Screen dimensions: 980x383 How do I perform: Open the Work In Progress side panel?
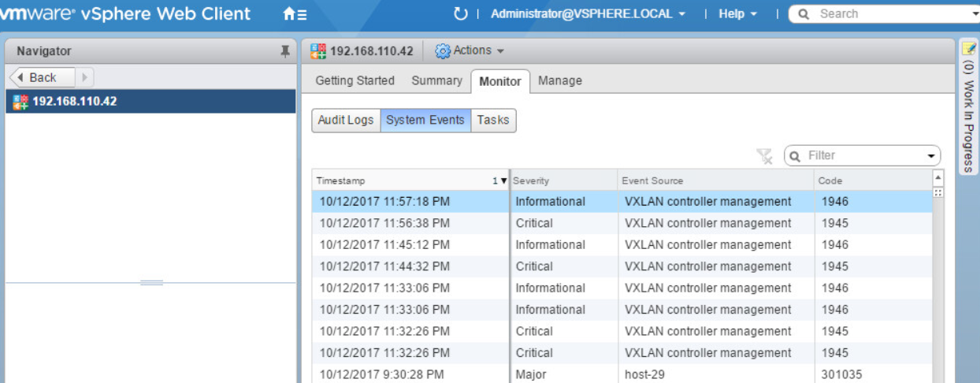[x=969, y=106]
